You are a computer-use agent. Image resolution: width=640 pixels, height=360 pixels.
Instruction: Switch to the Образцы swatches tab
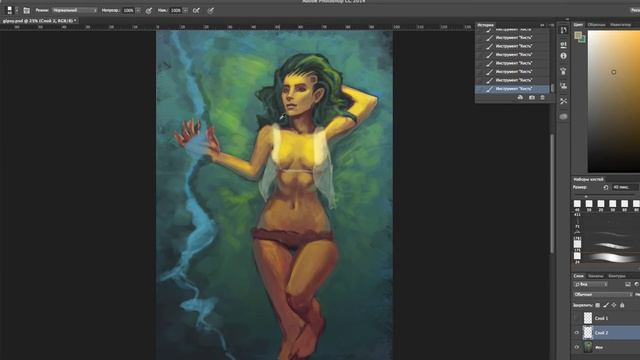[596, 25]
